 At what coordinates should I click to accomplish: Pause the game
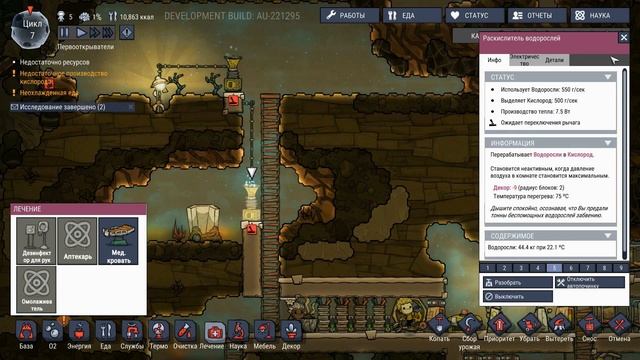click(64, 32)
